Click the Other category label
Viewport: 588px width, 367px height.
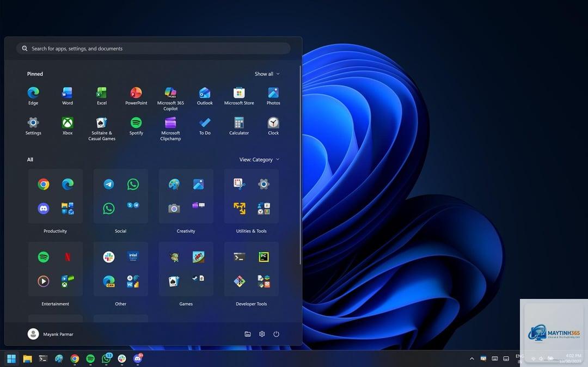pyautogui.click(x=120, y=304)
